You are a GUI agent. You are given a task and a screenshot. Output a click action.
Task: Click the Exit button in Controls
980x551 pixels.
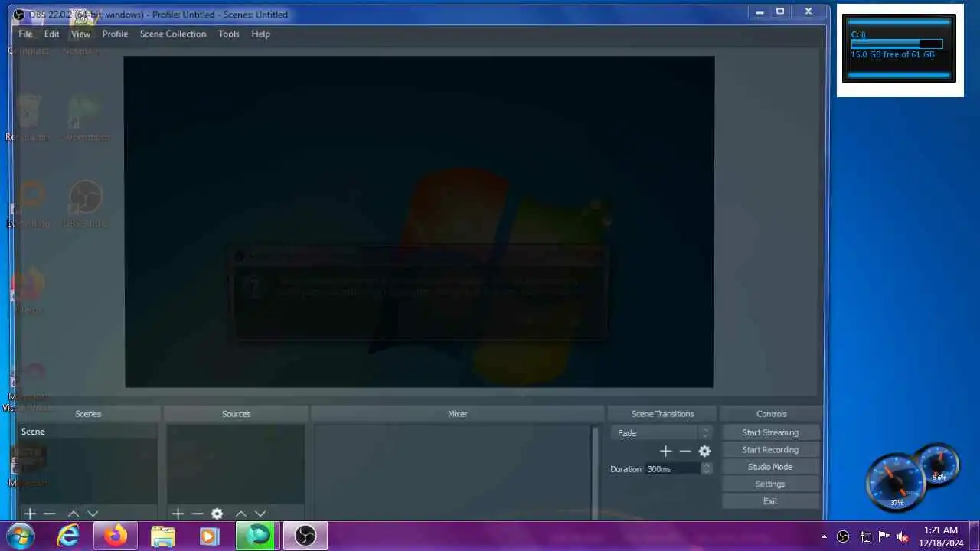coord(770,501)
